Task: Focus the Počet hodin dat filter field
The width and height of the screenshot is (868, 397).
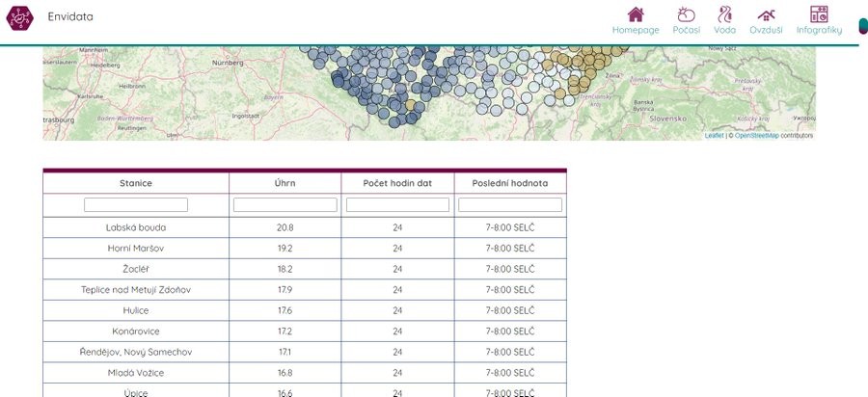Action: point(397,205)
